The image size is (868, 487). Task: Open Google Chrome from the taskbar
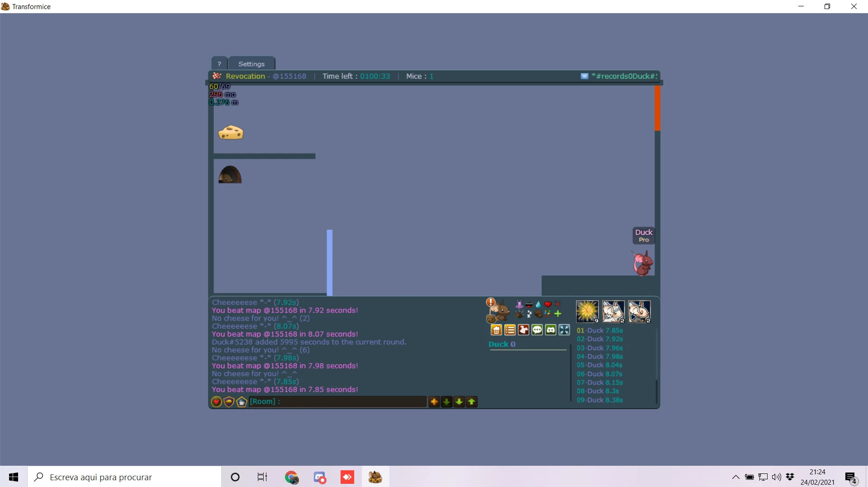click(x=292, y=477)
